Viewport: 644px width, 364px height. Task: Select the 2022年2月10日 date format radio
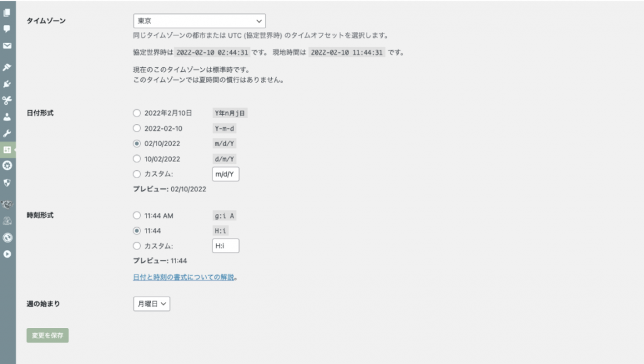(x=137, y=113)
